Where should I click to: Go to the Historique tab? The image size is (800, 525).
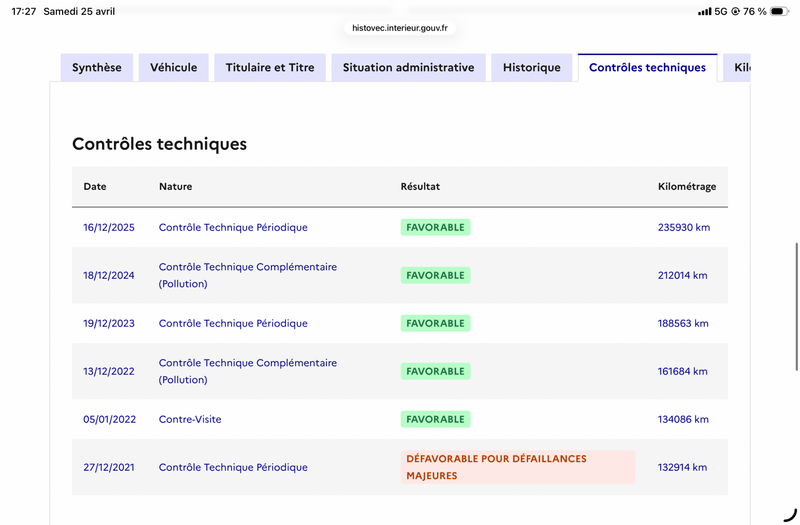532,68
